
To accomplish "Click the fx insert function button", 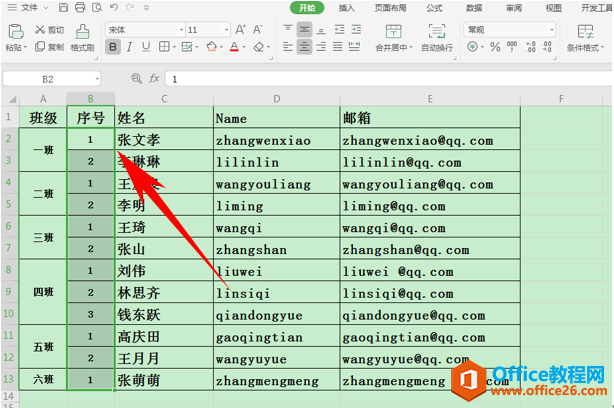I will [154, 79].
